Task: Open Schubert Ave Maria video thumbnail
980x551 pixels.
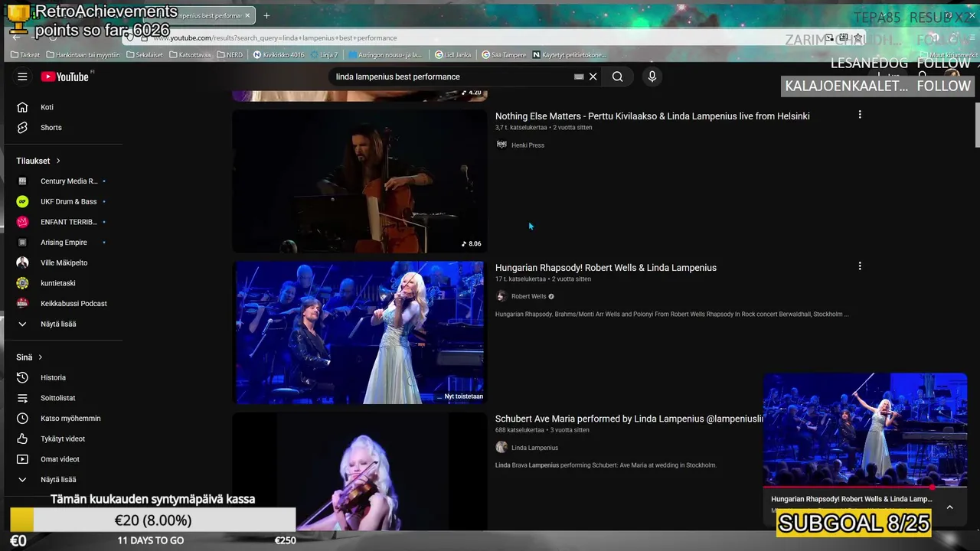Action: point(359,471)
